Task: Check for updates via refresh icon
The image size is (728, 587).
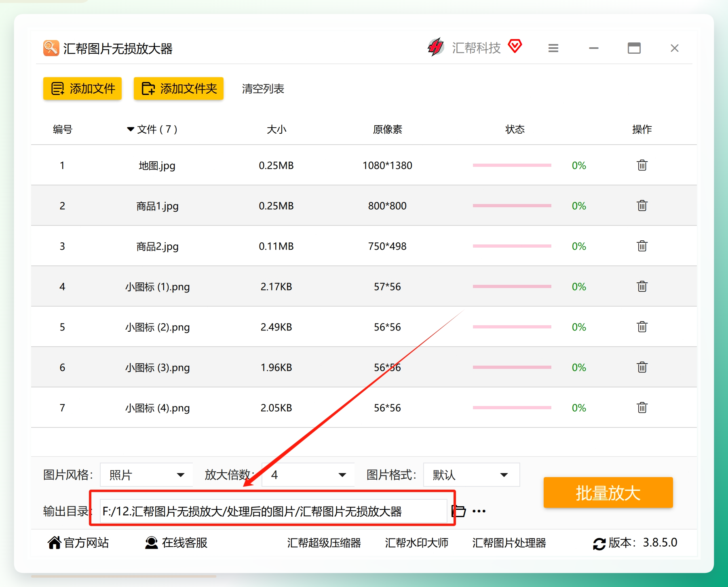Action: [x=599, y=543]
